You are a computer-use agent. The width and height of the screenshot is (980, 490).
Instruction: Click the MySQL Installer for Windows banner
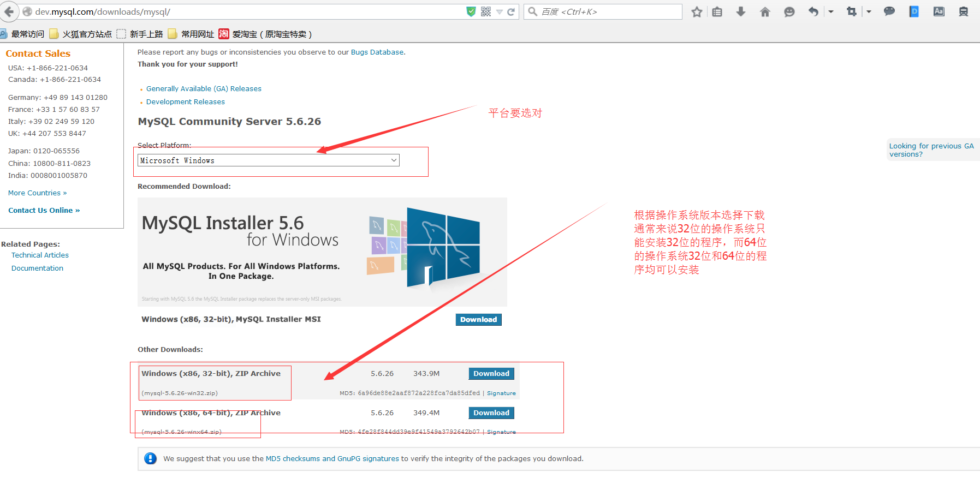(x=322, y=252)
